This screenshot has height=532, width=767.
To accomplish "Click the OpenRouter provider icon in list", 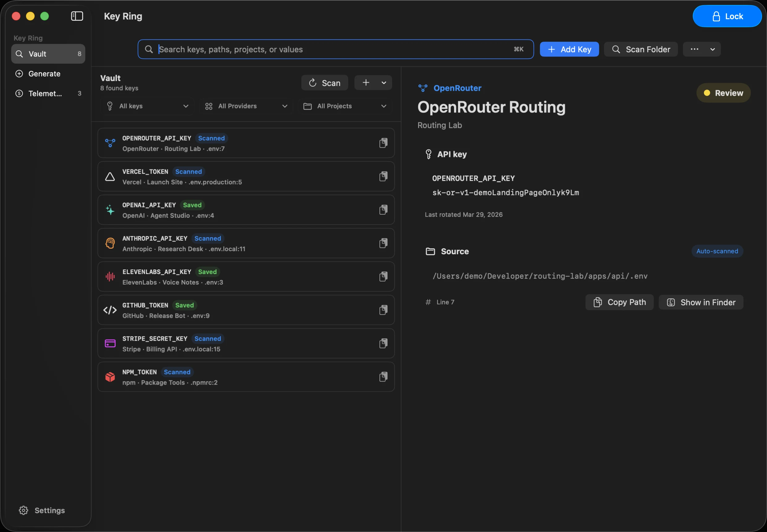I will click(110, 143).
